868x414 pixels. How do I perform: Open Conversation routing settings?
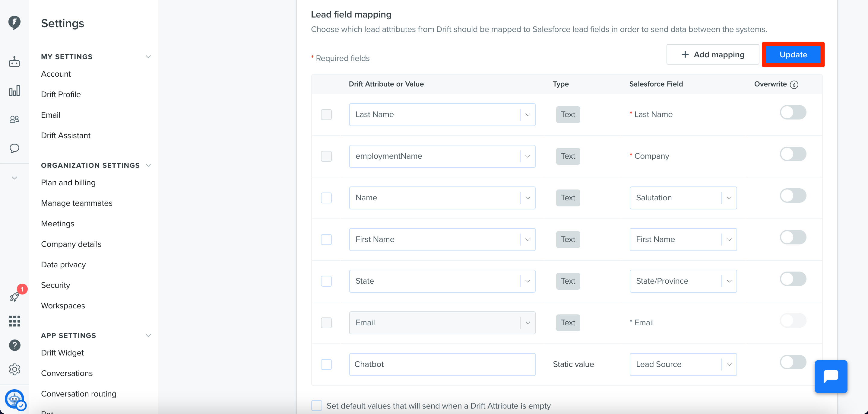(x=78, y=394)
